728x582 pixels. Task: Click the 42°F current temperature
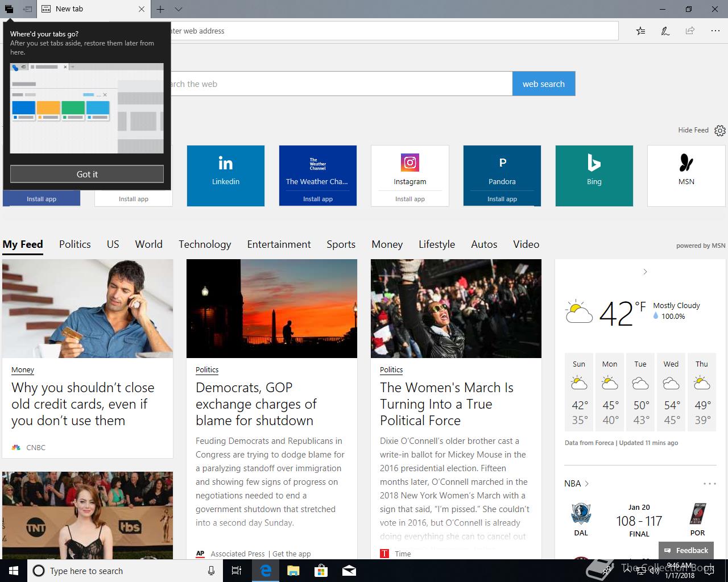(x=622, y=314)
